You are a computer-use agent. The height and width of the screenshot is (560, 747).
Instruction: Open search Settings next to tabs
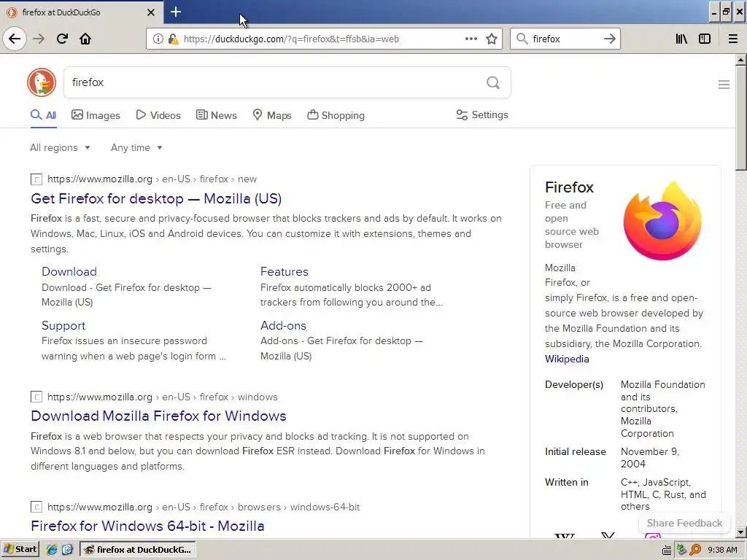(482, 114)
